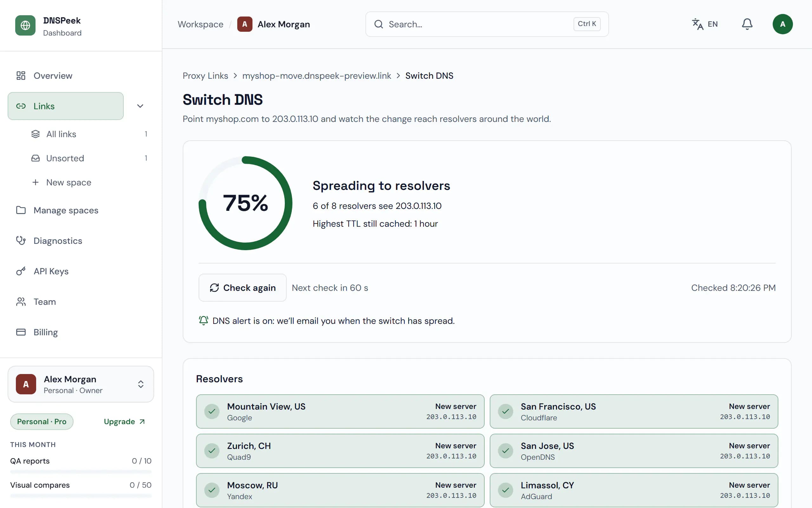Select the San Jose, US OpenDNS card

pyautogui.click(x=633, y=451)
